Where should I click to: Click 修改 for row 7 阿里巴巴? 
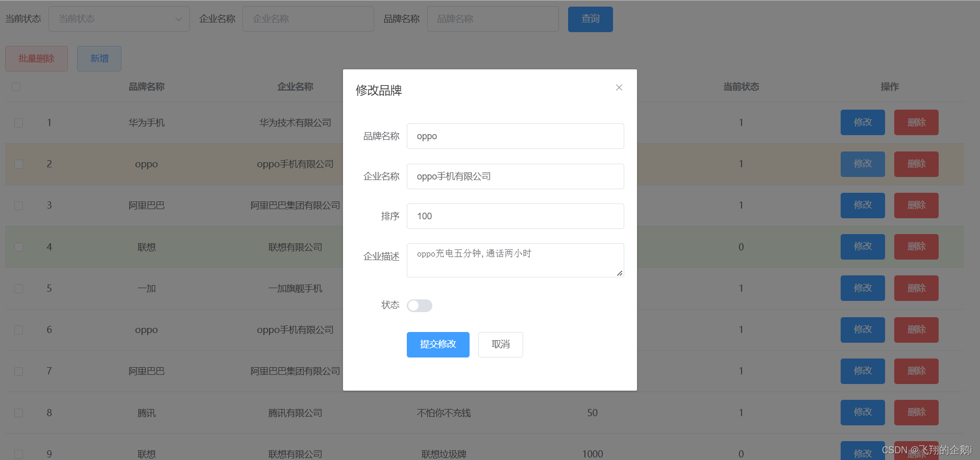point(863,371)
